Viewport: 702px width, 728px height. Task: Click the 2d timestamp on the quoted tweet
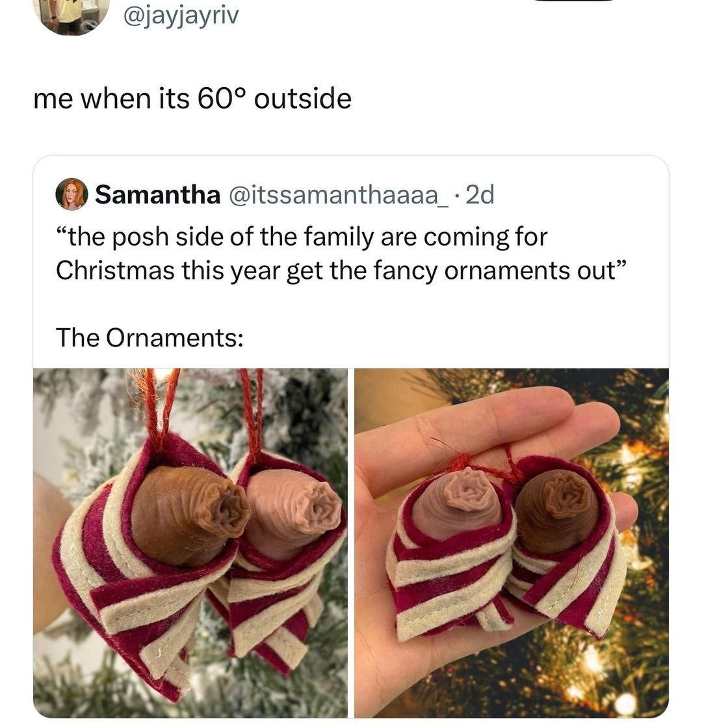[x=480, y=194]
